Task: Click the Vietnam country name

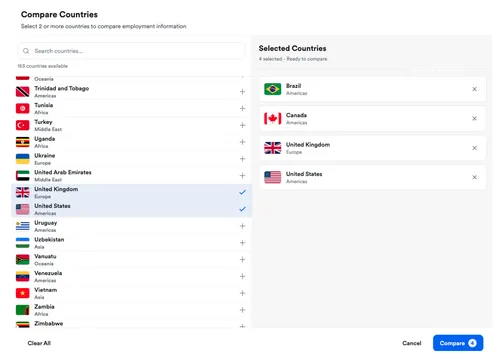Action: (46, 290)
